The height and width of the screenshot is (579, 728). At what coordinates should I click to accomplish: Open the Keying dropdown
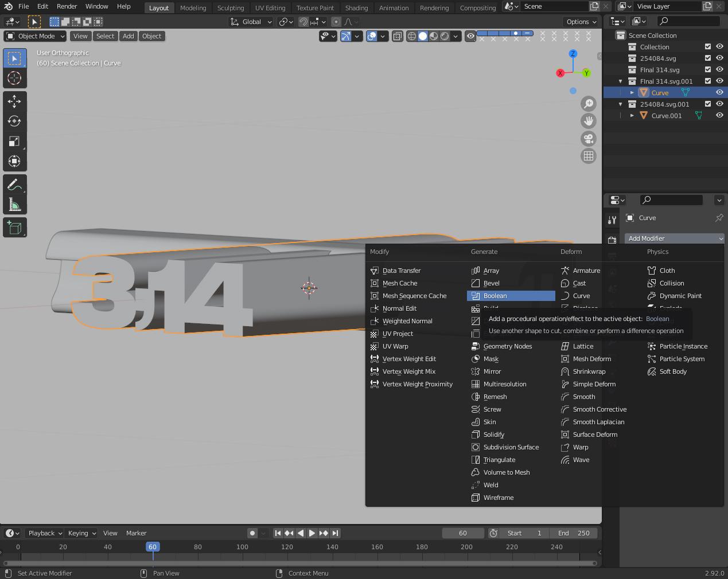81,533
